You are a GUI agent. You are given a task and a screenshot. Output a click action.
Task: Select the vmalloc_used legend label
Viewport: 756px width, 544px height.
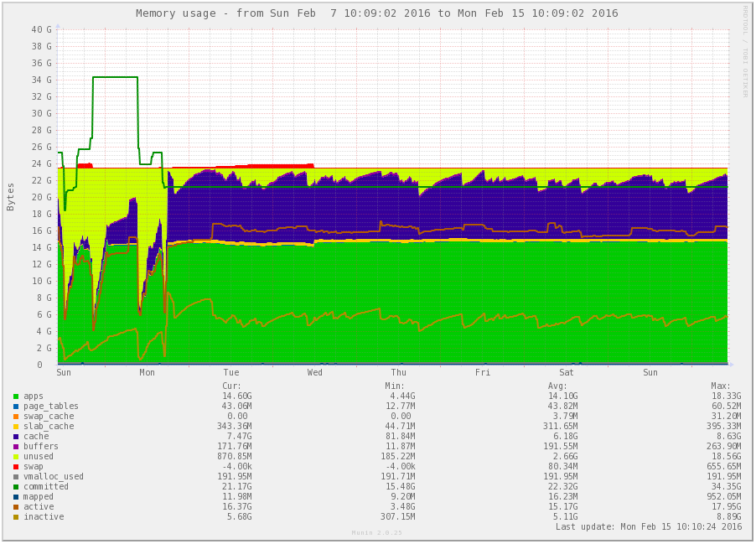(x=54, y=477)
